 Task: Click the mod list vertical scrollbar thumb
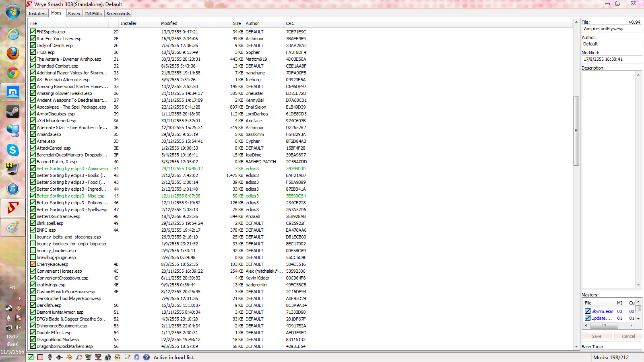click(x=576, y=131)
